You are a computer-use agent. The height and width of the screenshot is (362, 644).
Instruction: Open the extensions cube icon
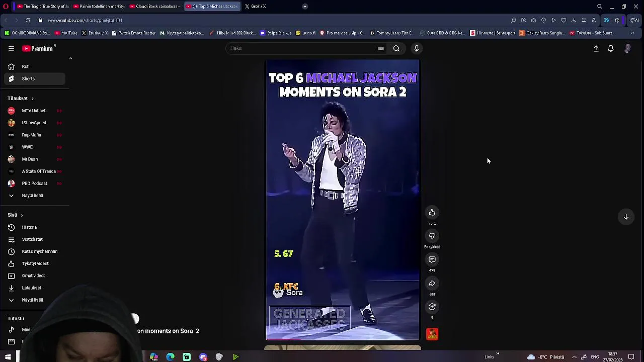pyautogui.click(x=617, y=21)
